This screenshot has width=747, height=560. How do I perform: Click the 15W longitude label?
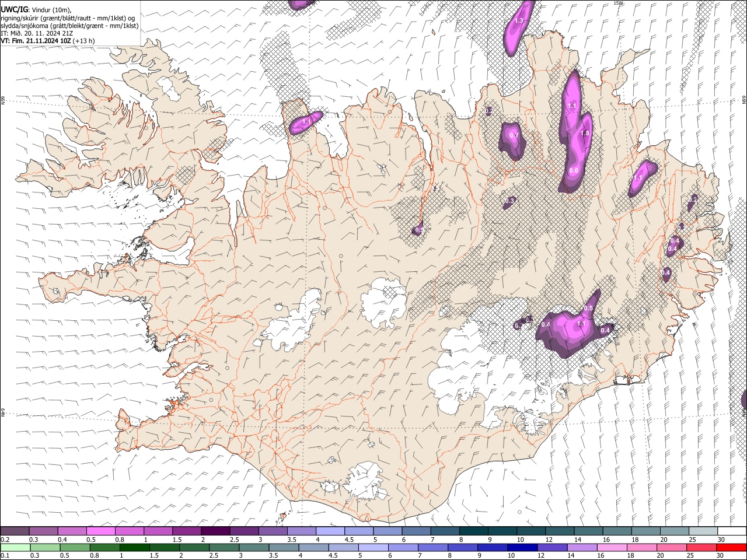pyautogui.click(x=619, y=3)
